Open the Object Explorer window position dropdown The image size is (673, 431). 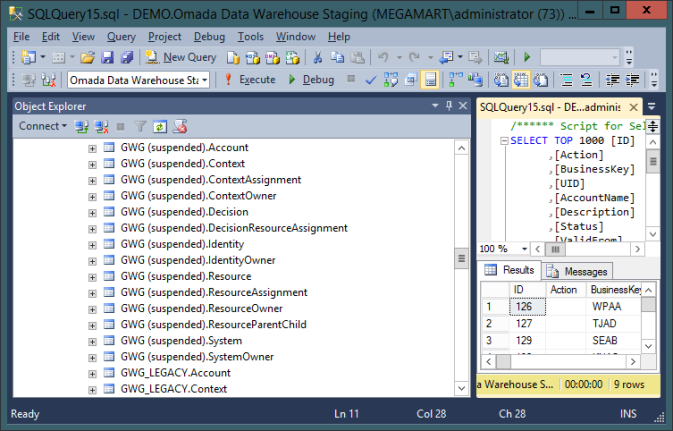[435, 106]
